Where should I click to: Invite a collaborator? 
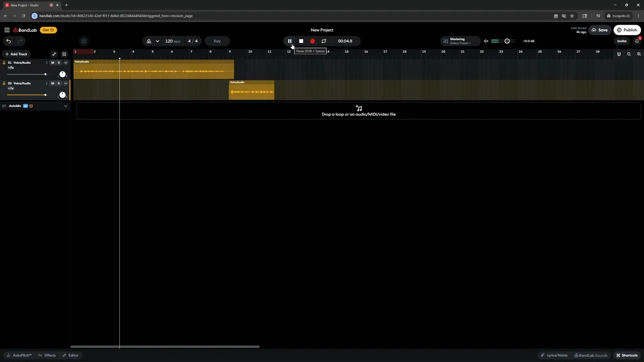[x=622, y=41]
